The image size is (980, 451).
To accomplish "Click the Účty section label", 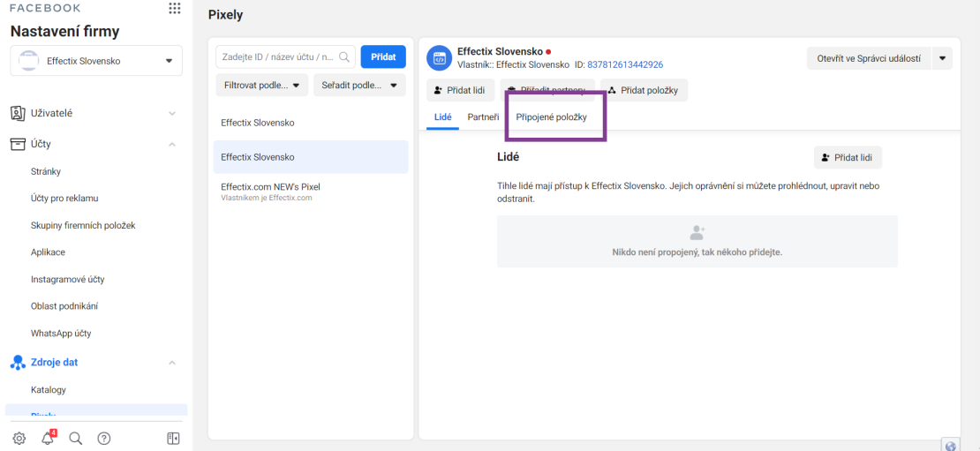I will (x=41, y=144).
